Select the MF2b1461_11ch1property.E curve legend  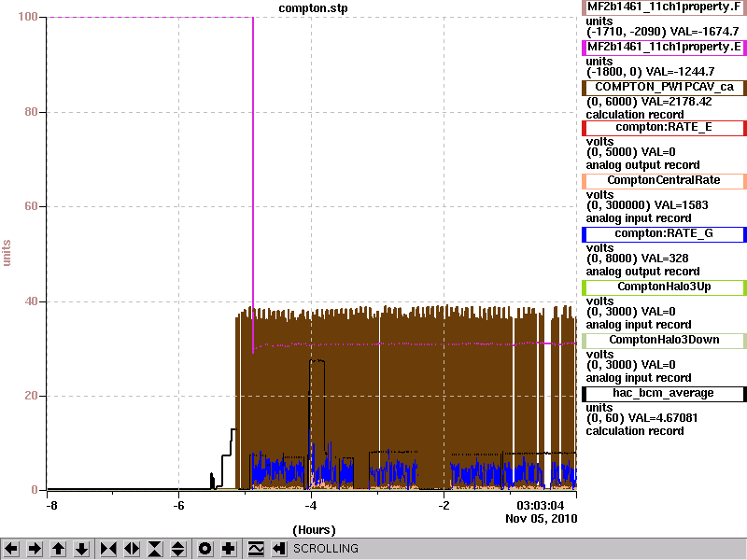tap(664, 48)
